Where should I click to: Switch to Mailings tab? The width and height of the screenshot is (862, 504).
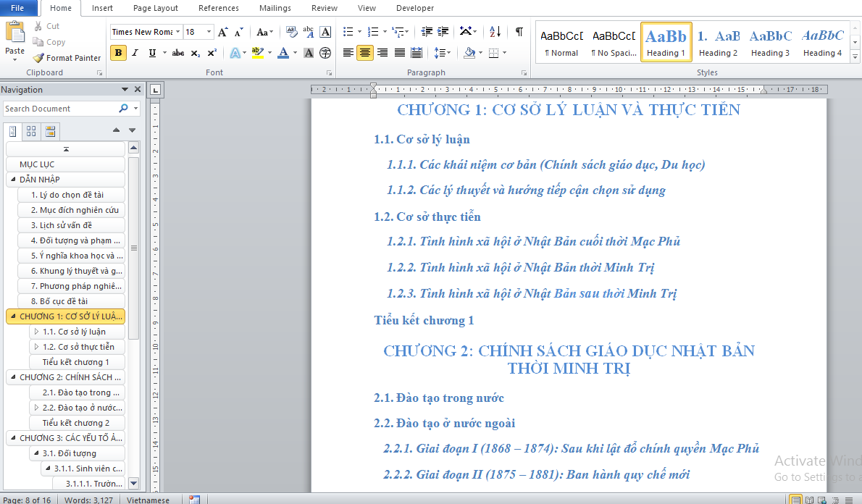(x=275, y=8)
